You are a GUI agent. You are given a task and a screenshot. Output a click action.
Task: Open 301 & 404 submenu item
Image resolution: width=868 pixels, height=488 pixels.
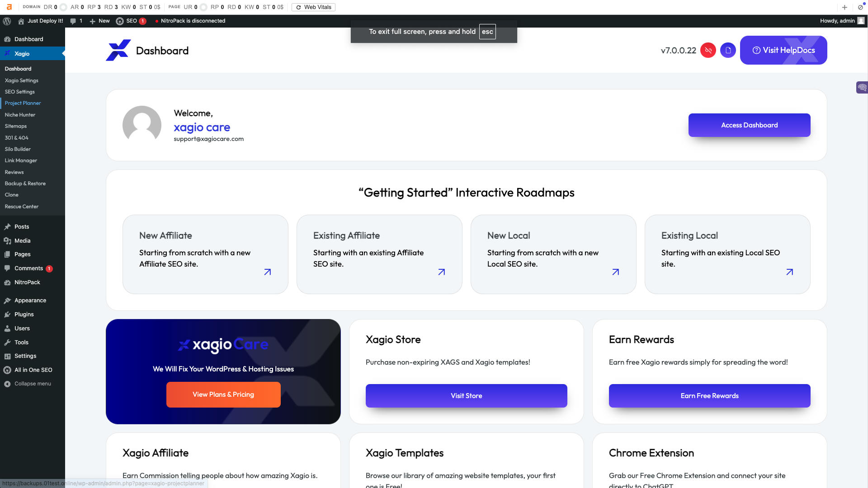[16, 138]
